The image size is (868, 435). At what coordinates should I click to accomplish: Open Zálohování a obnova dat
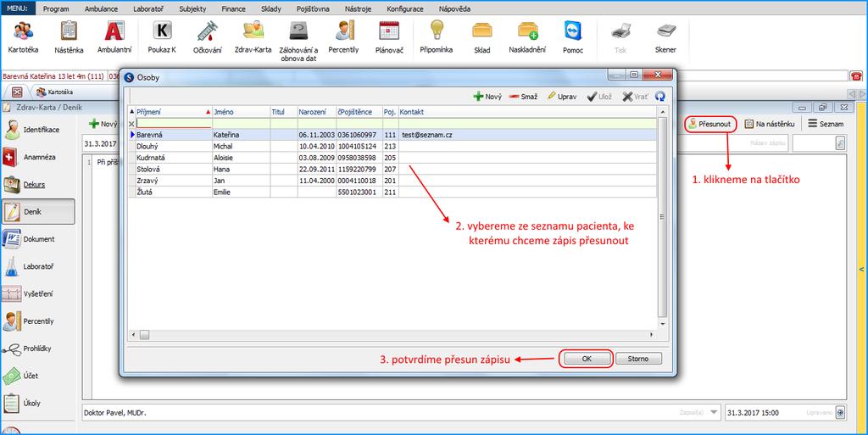coord(299,41)
